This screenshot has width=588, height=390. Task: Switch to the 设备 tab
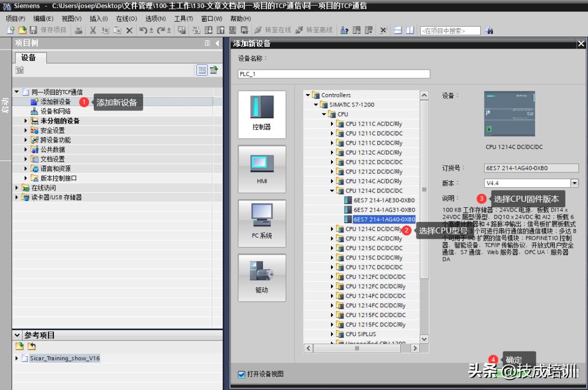point(28,58)
